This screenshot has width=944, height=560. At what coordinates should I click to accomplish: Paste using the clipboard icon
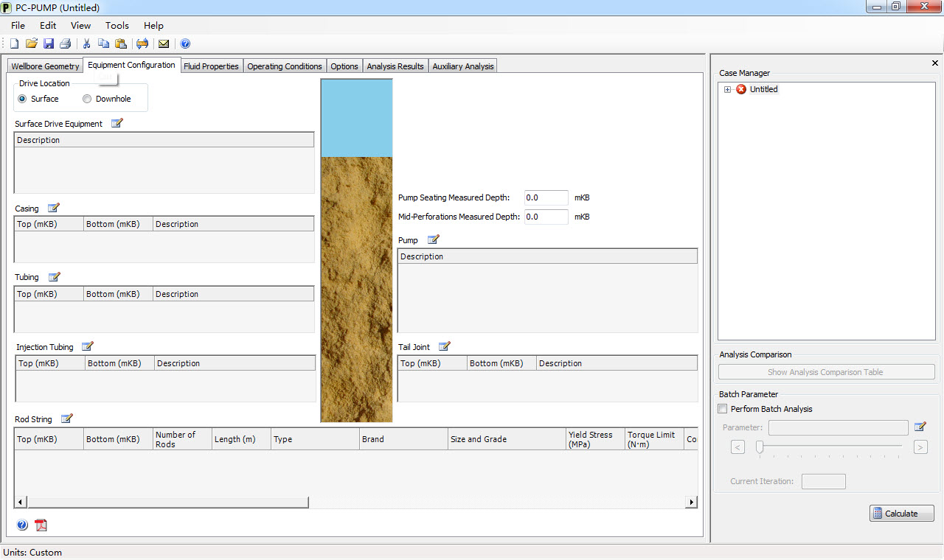(121, 44)
